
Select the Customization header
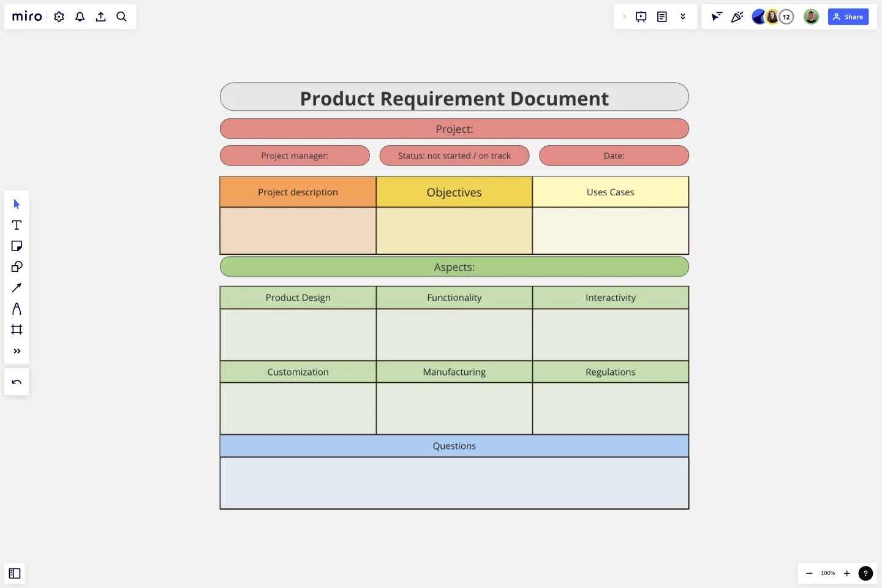tap(298, 372)
